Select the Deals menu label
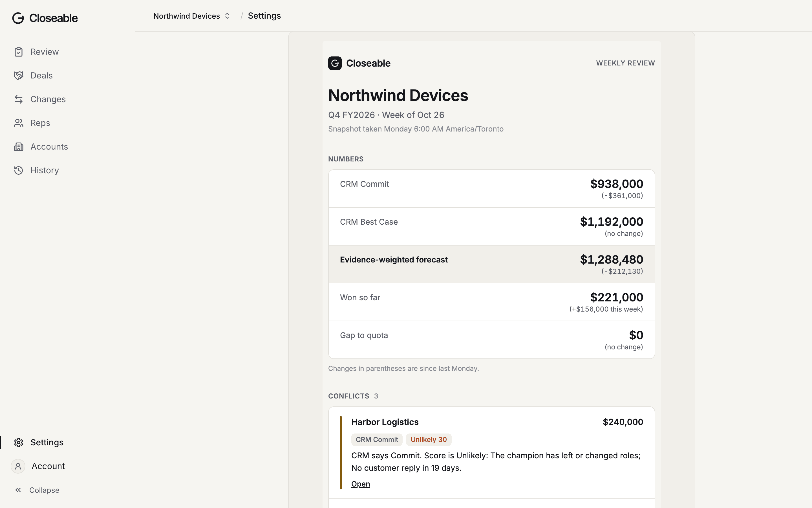 tap(42, 76)
